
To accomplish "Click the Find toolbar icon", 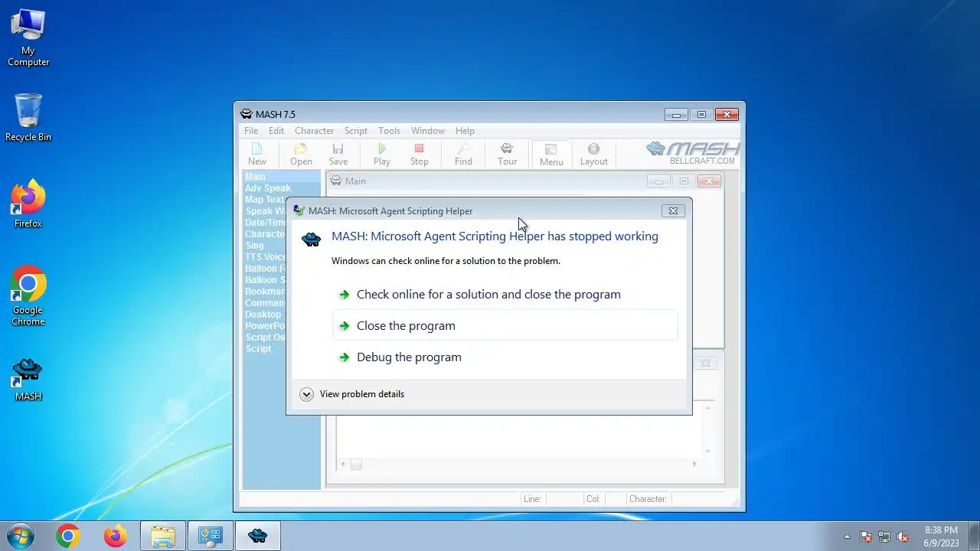I will pyautogui.click(x=463, y=154).
